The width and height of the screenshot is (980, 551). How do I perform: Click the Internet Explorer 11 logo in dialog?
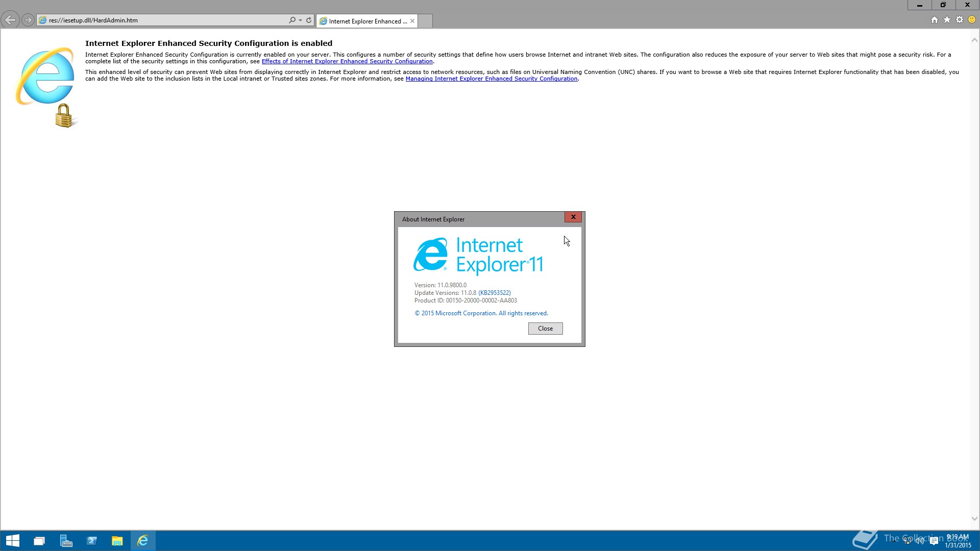[x=478, y=255]
